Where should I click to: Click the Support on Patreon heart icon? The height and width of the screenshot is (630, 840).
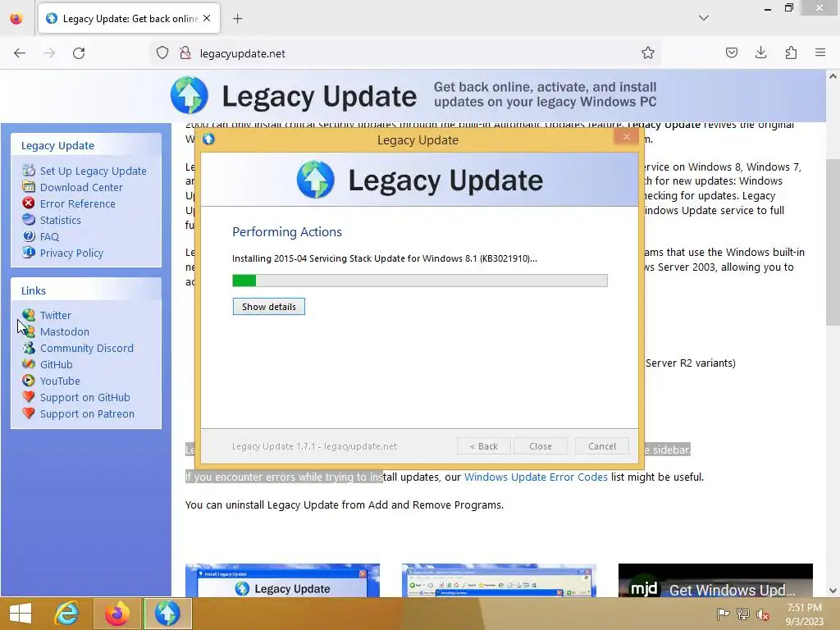pos(29,413)
